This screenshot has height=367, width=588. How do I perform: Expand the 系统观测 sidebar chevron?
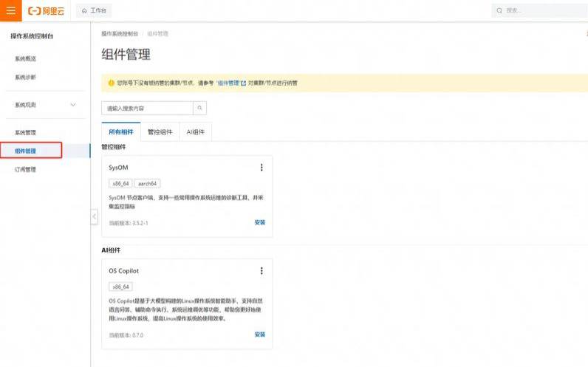[73, 105]
